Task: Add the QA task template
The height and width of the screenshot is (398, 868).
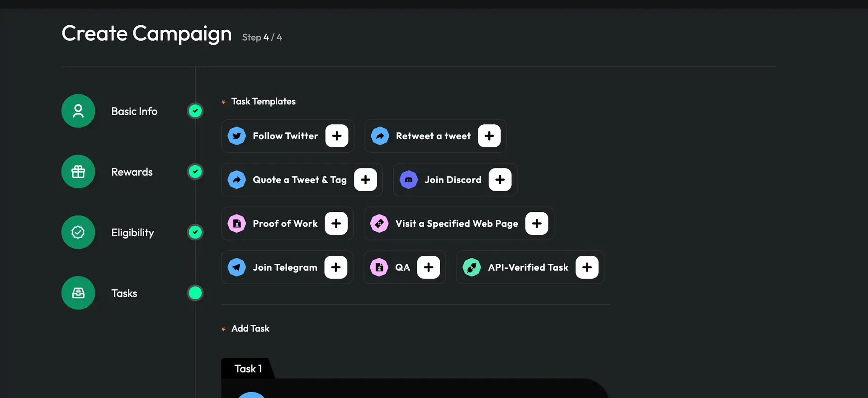Action: pos(429,267)
